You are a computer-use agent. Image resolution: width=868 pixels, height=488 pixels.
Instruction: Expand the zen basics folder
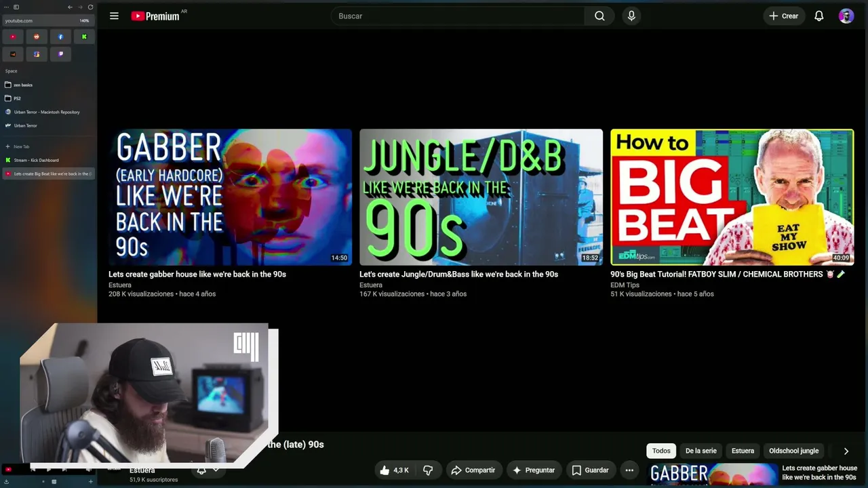click(x=47, y=85)
